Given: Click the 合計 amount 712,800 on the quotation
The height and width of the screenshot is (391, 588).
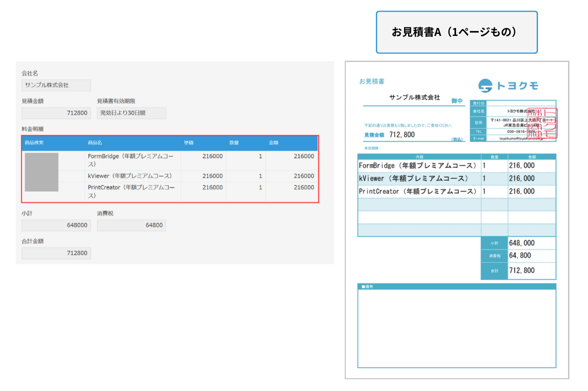Looking at the screenshot, I should (x=522, y=271).
